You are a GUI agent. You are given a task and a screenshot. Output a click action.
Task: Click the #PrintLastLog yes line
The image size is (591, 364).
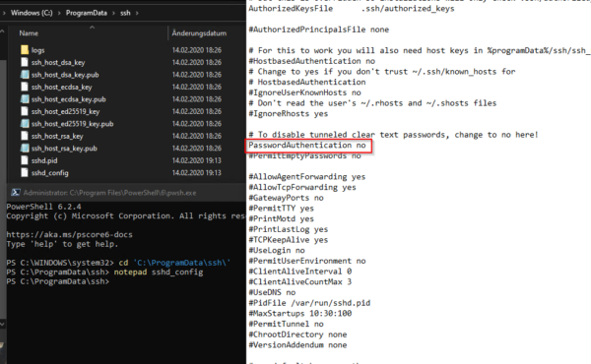pos(289,229)
